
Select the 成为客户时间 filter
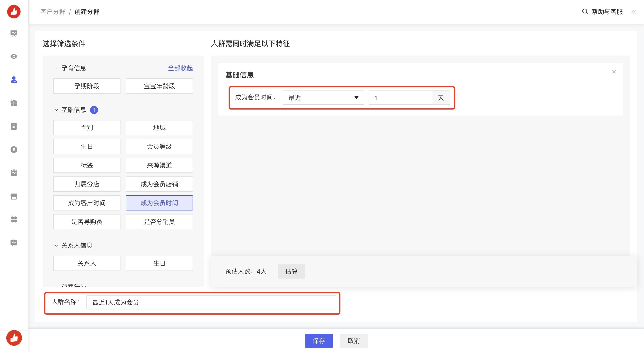tap(87, 203)
